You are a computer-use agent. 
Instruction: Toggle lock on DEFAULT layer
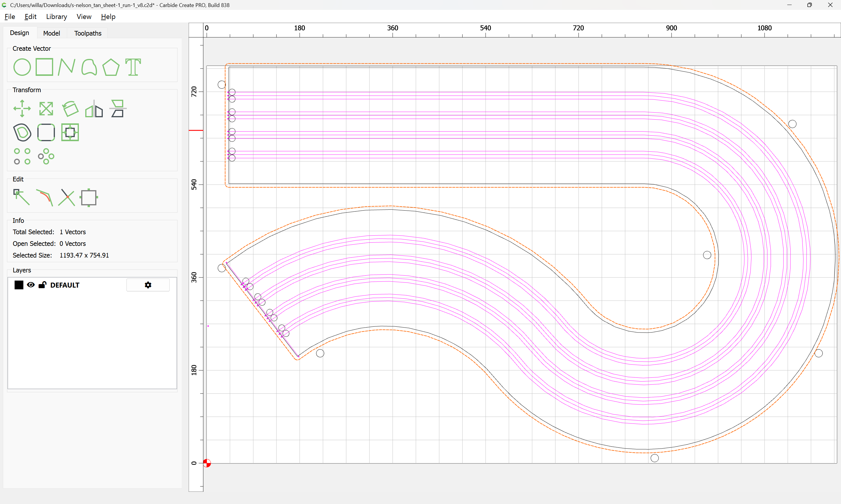click(x=42, y=285)
